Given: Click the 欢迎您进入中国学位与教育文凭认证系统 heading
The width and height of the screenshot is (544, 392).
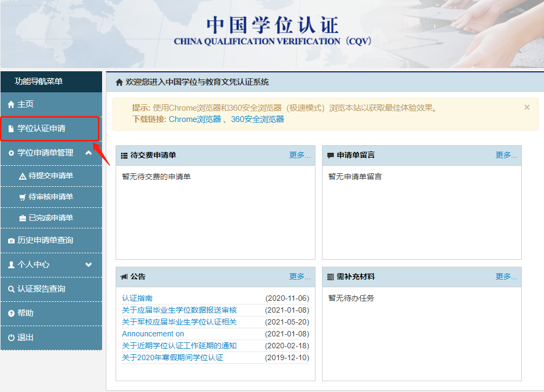Looking at the screenshot, I should point(197,82).
